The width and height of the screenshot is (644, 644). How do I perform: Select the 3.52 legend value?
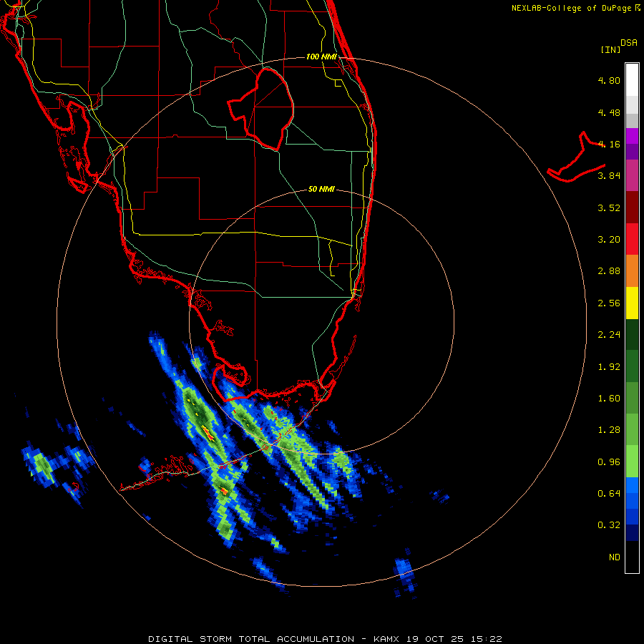click(609, 208)
